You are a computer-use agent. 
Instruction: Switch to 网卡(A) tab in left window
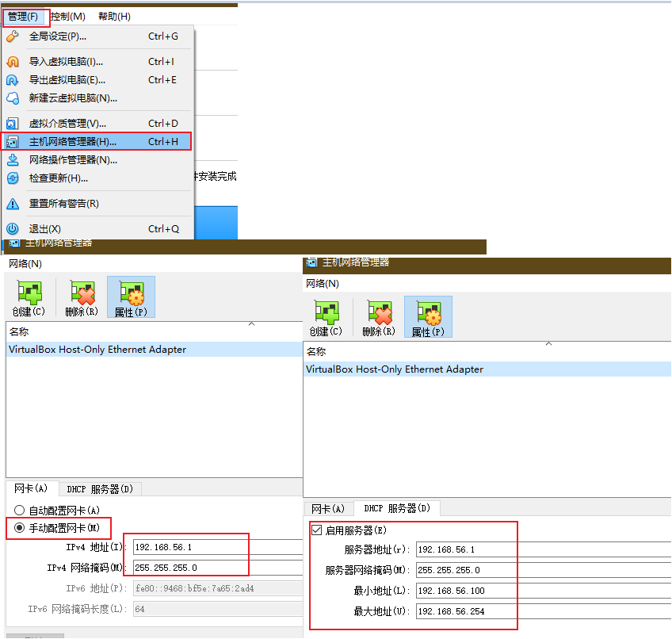(31, 488)
